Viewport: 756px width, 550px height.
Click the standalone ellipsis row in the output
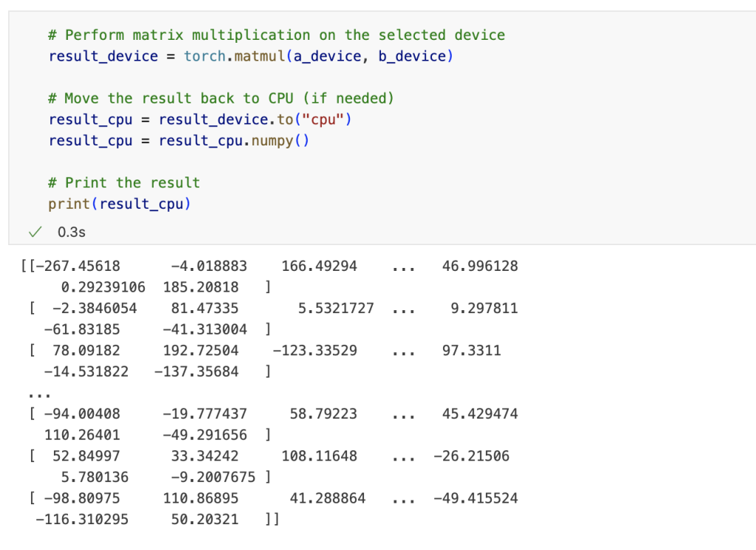pos(35,393)
